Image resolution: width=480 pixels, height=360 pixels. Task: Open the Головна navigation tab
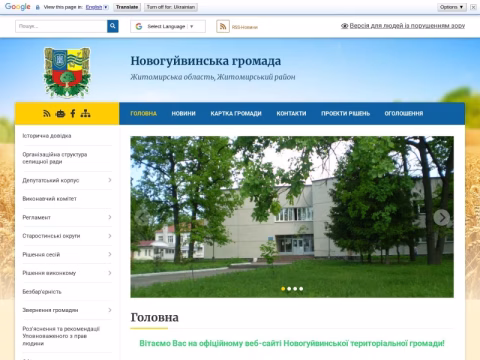tap(144, 114)
